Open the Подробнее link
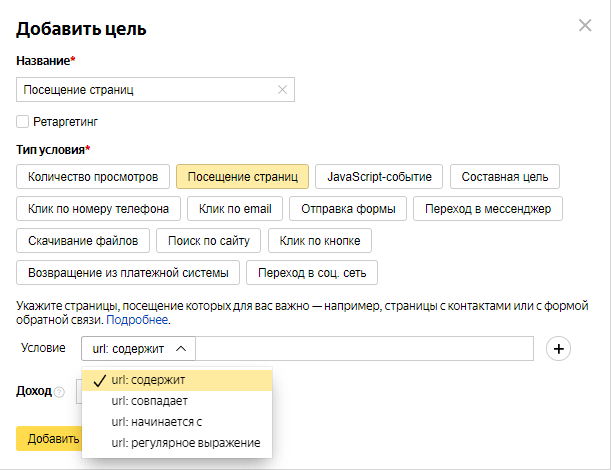The width and height of the screenshot is (611, 470). 137,320
